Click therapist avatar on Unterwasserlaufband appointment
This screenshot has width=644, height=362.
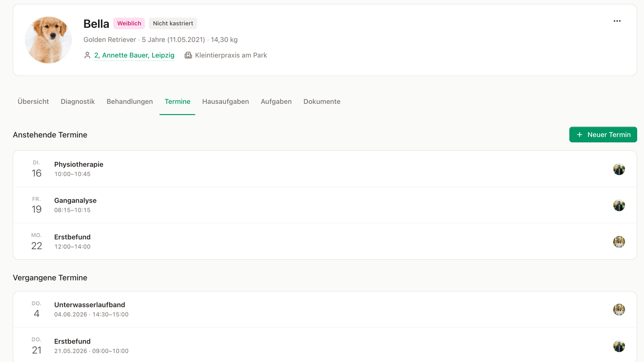pyautogui.click(x=619, y=309)
